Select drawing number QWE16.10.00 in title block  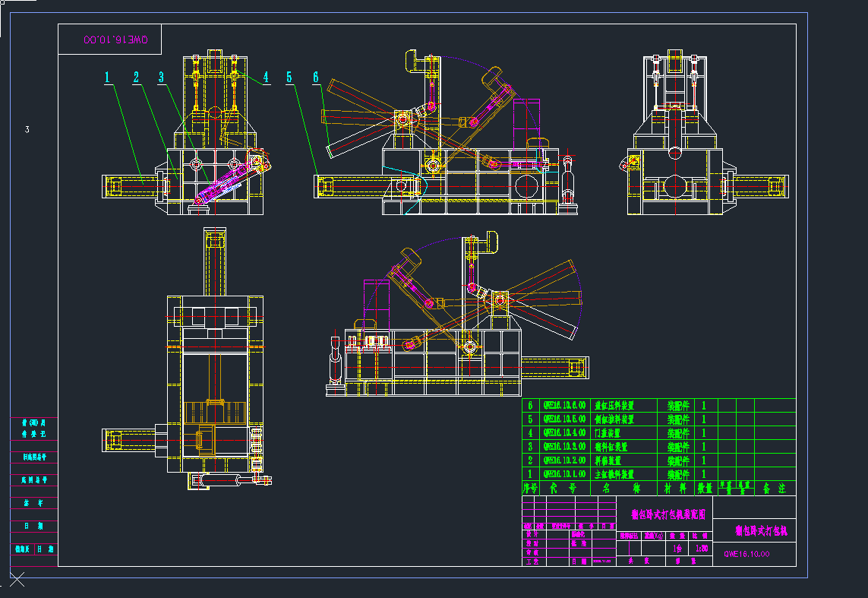click(x=746, y=555)
